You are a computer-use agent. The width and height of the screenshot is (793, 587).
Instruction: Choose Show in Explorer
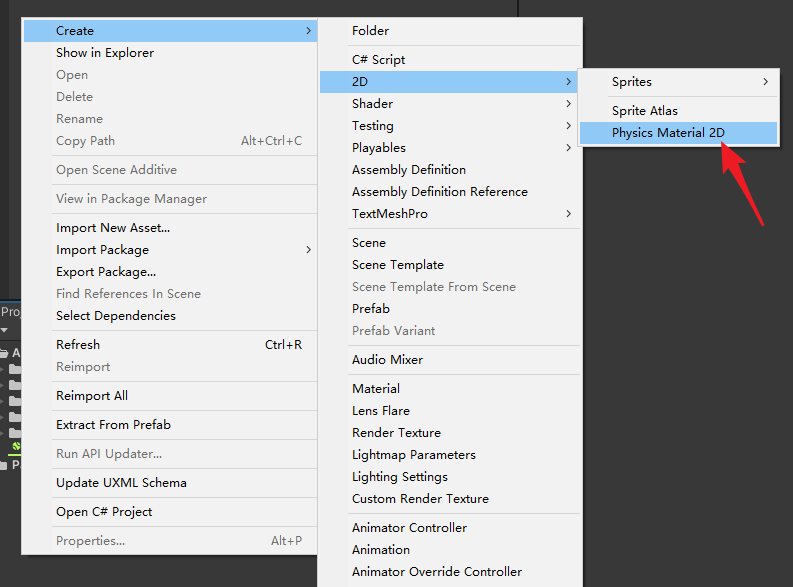tap(170, 53)
